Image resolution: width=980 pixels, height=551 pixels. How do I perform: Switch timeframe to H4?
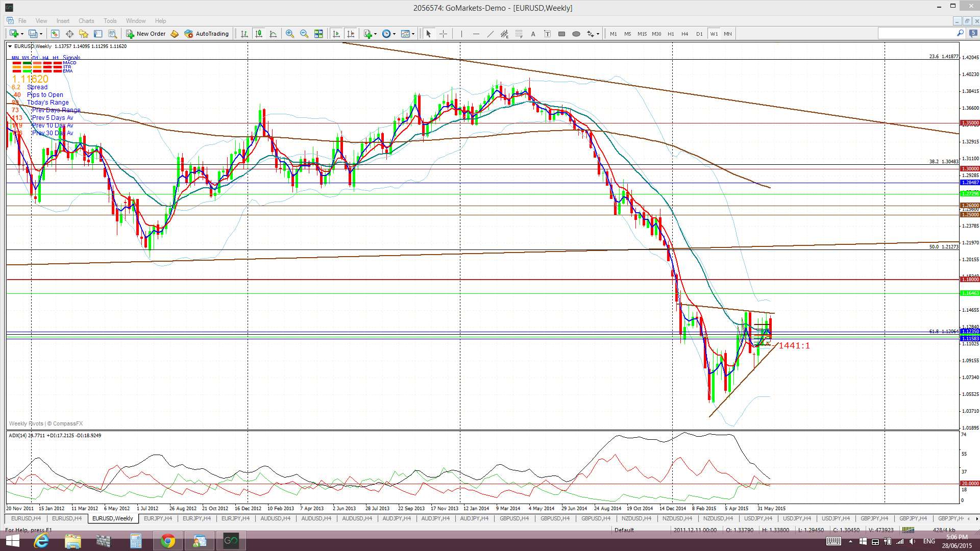click(x=684, y=34)
